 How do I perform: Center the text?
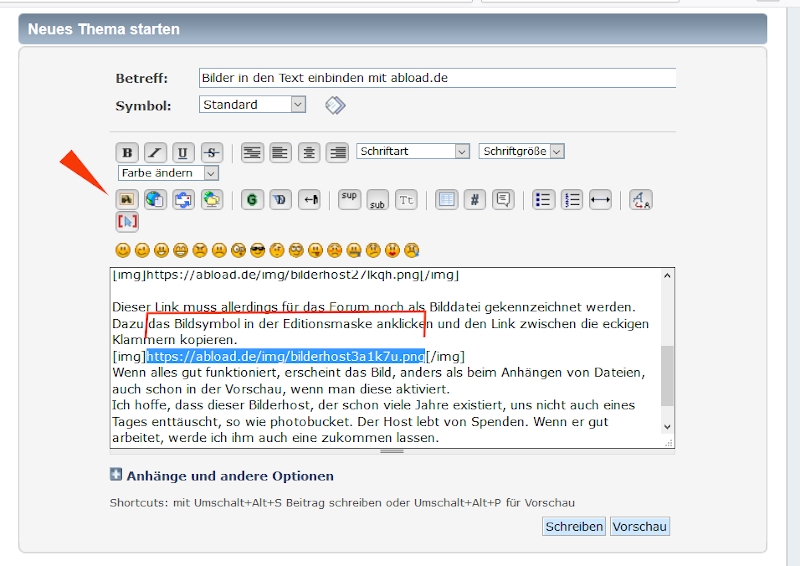309,152
